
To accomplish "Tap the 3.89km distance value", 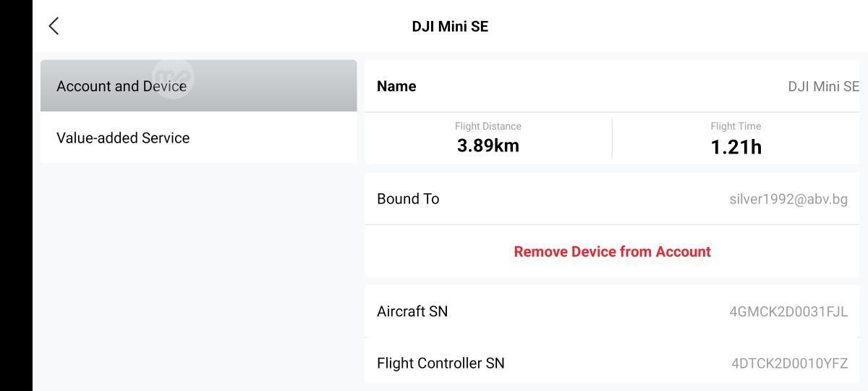I will pyautogui.click(x=488, y=146).
